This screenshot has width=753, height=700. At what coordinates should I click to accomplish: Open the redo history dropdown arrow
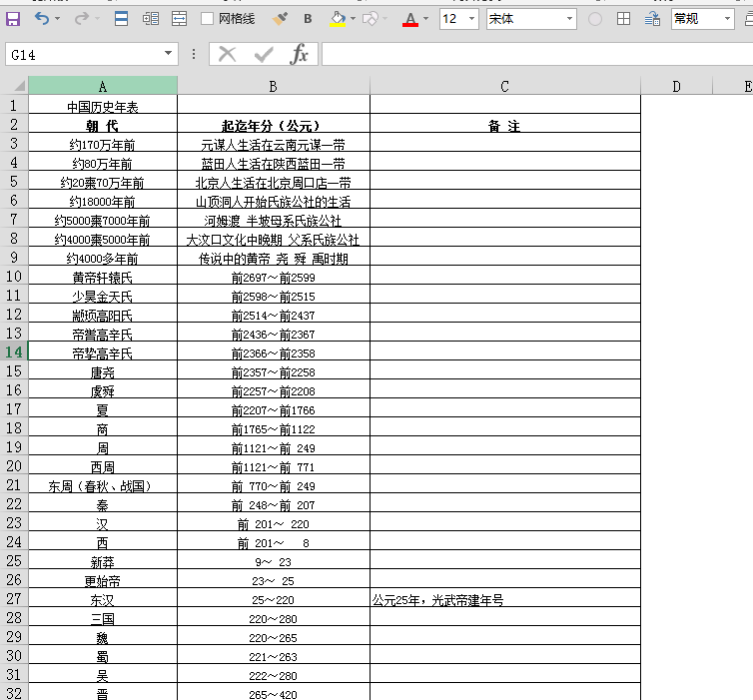[97, 19]
